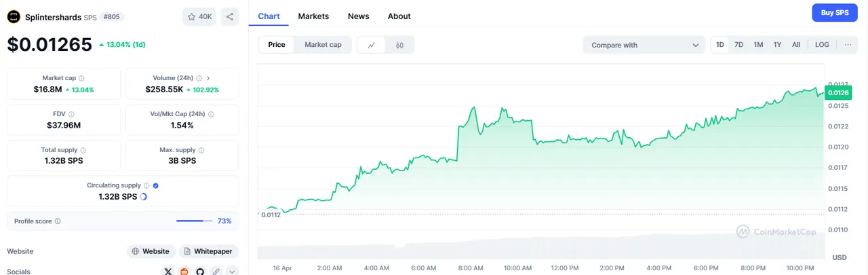Click the share icon button

pyautogui.click(x=230, y=16)
